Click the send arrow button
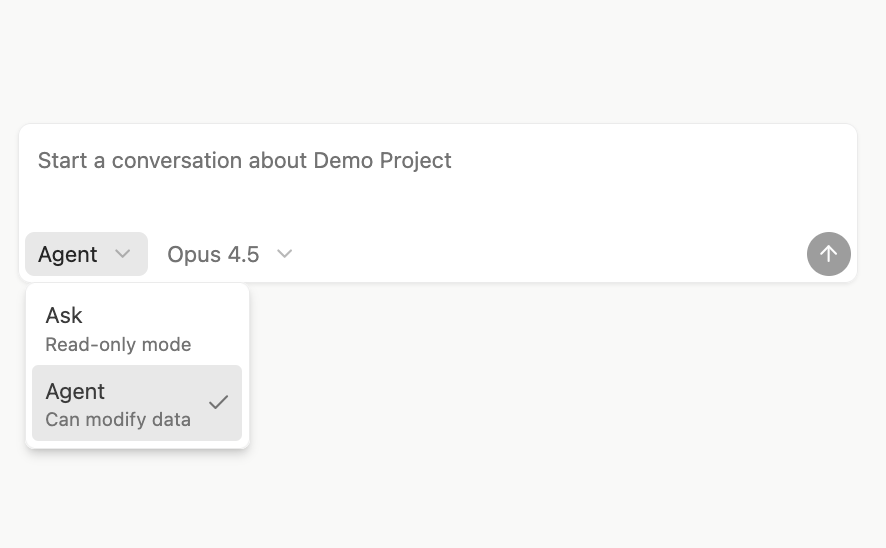The width and height of the screenshot is (886, 548). (828, 254)
